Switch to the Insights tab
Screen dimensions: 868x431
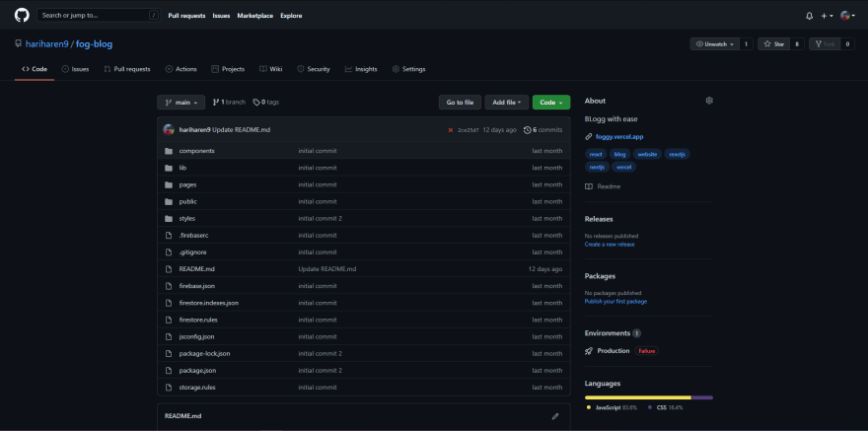[x=361, y=69]
